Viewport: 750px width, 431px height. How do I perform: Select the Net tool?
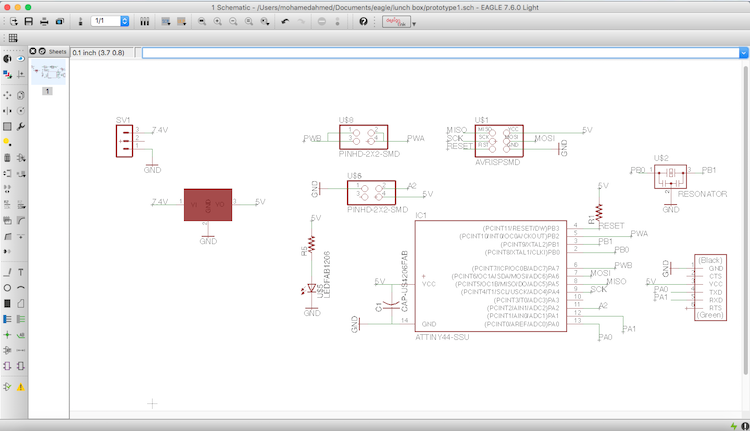21,319
